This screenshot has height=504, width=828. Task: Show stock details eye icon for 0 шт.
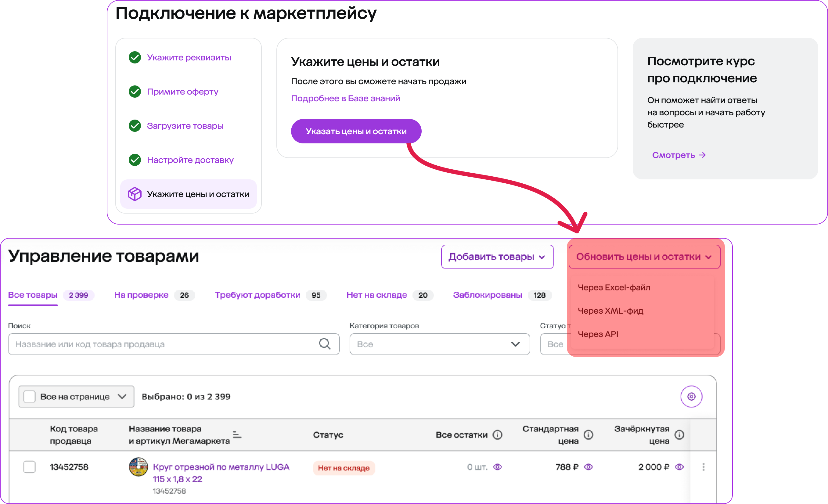point(497,467)
